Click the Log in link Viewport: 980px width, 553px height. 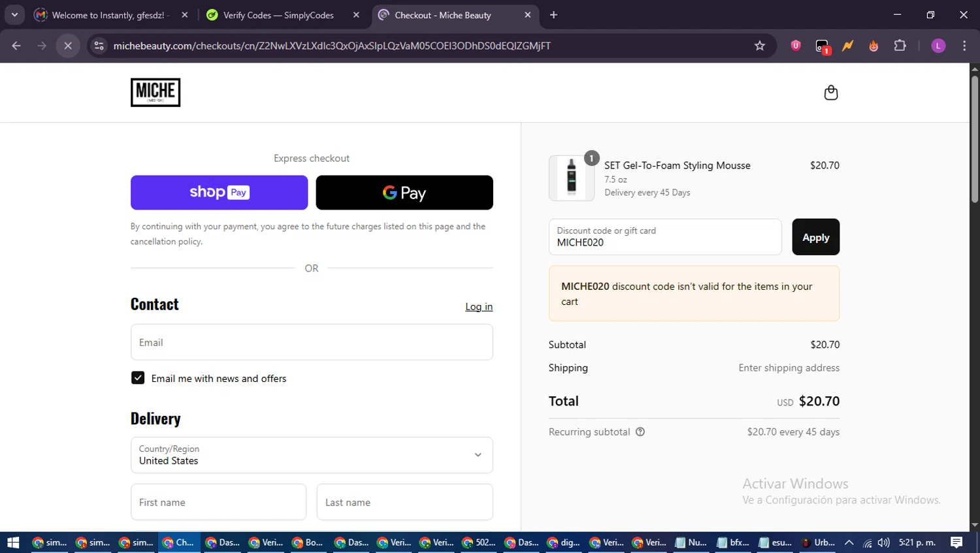click(479, 307)
